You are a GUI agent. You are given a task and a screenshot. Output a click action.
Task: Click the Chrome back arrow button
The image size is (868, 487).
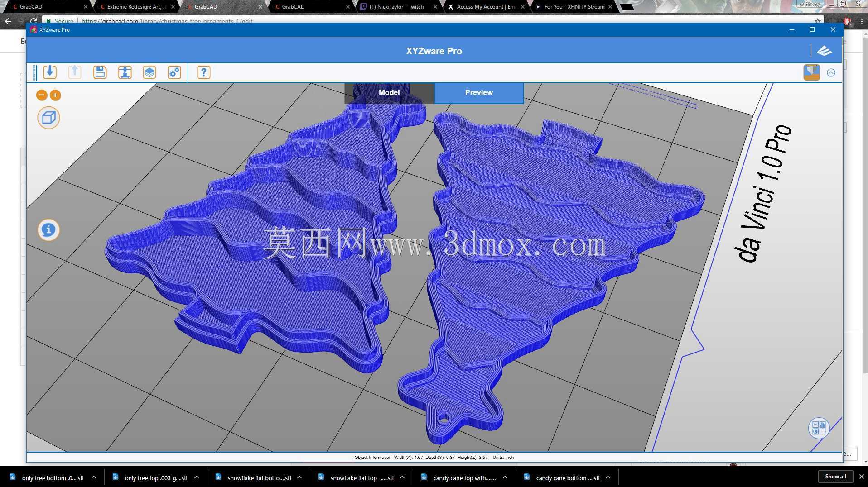coord(8,21)
